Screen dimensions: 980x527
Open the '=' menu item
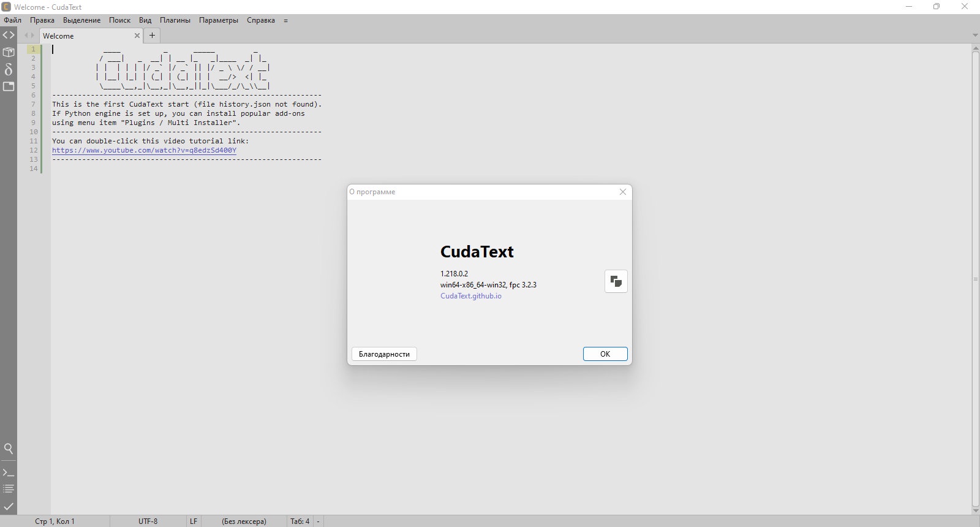285,20
